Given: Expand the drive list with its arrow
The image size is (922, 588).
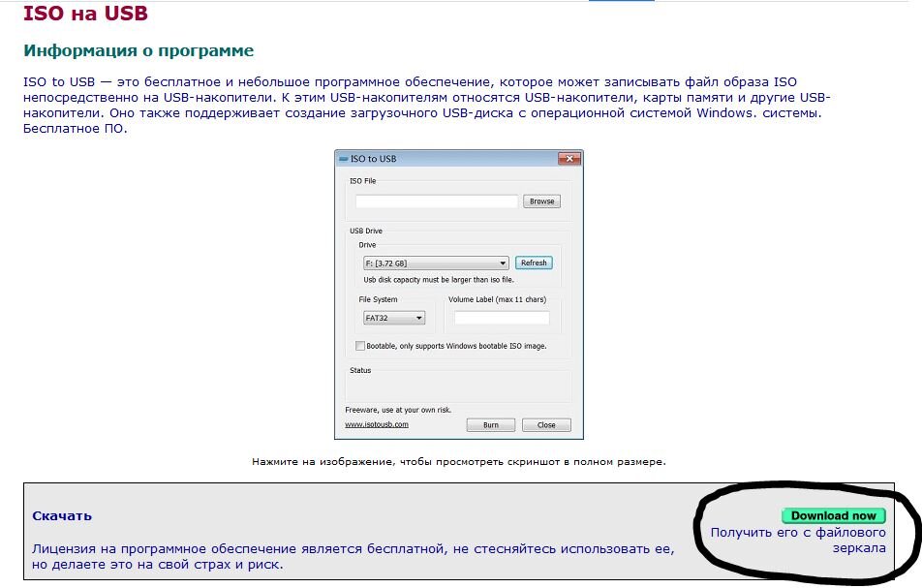Looking at the screenshot, I should (x=504, y=263).
